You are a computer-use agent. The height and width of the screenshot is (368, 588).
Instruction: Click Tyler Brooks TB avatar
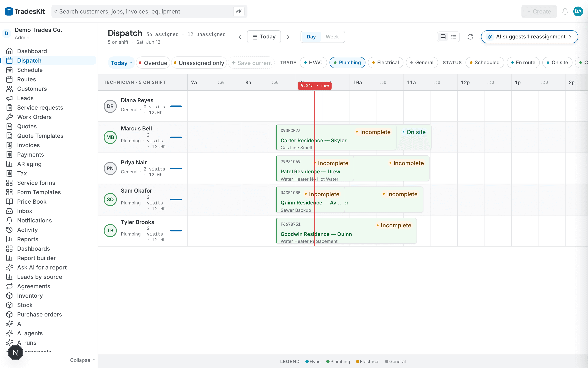(x=110, y=230)
